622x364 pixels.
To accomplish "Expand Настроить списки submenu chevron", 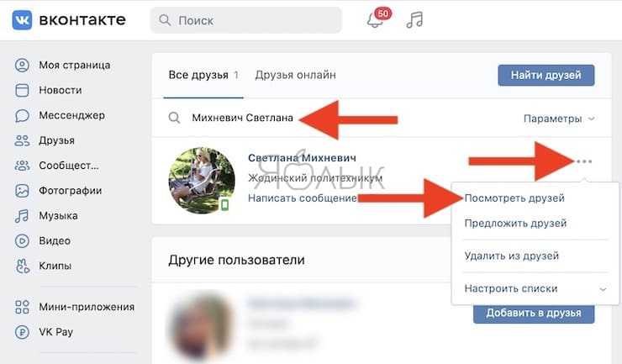I will pos(603,289).
